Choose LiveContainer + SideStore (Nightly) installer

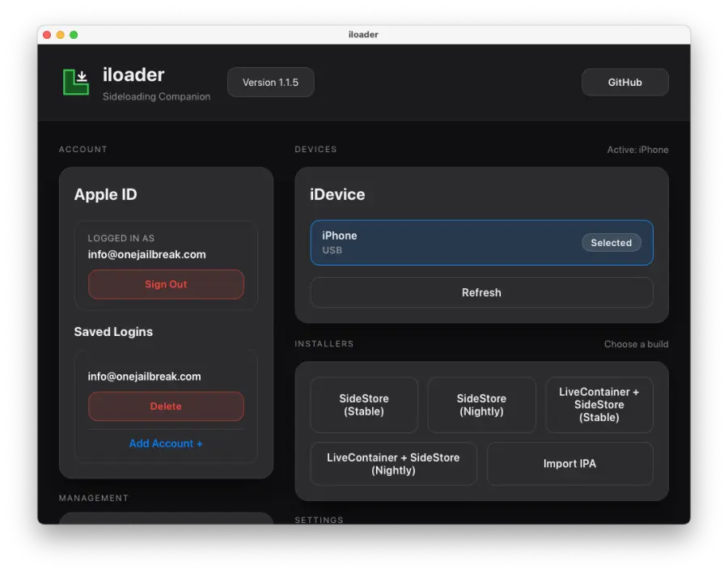[x=393, y=464]
